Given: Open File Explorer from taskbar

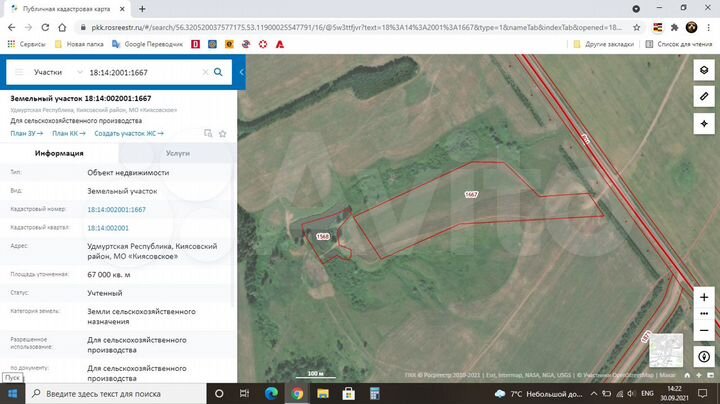Looking at the screenshot, I should [x=323, y=394].
